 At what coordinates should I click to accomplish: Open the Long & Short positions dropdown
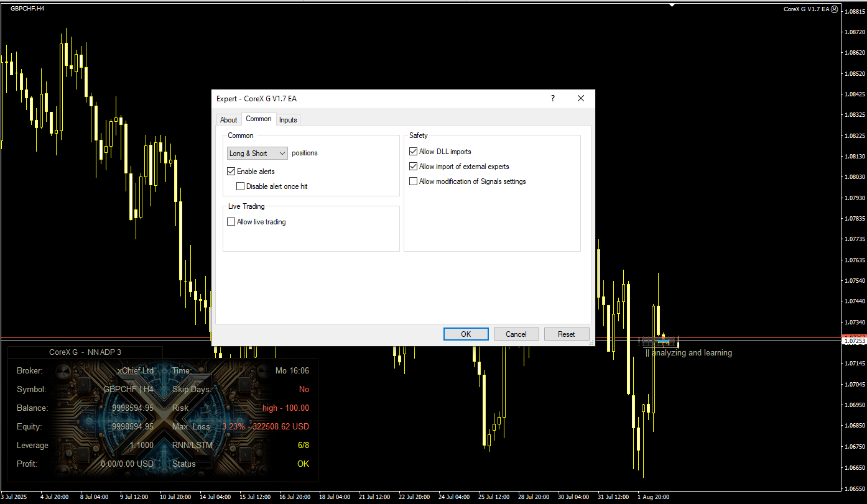(x=257, y=153)
